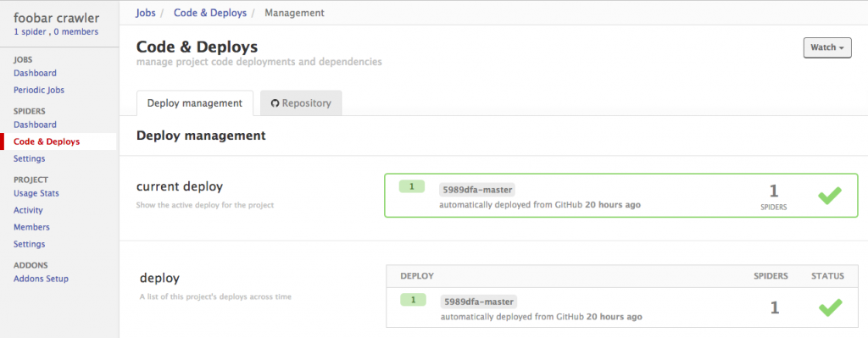Image resolution: width=868 pixels, height=338 pixels.
Task: Open Code & Deploys breadcrumb link
Action: (x=210, y=13)
